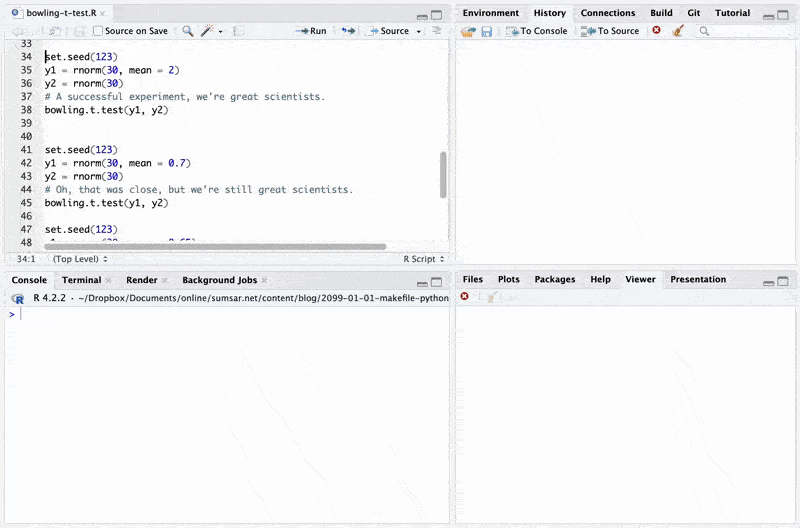Click code line 38 bowling.t.test(y1, y2)
This screenshot has width=800, height=528.
(x=107, y=110)
